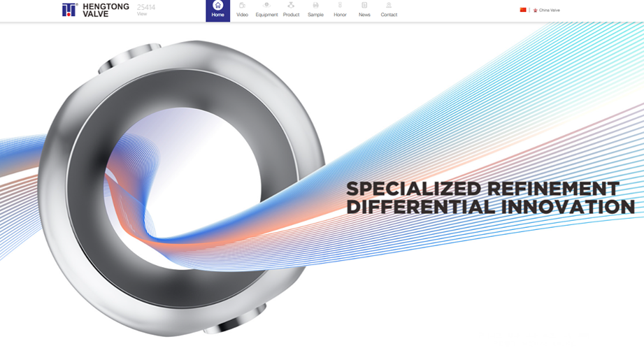The height and width of the screenshot is (360, 644).
Task: Switch language via the Chinese flag
Action: coord(523,10)
